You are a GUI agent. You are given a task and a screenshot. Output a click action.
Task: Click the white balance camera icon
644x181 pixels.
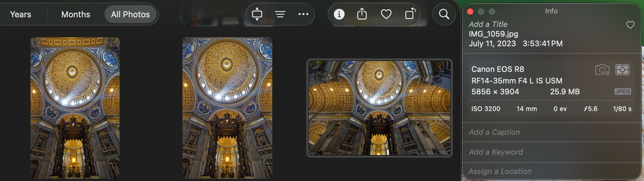pos(602,70)
